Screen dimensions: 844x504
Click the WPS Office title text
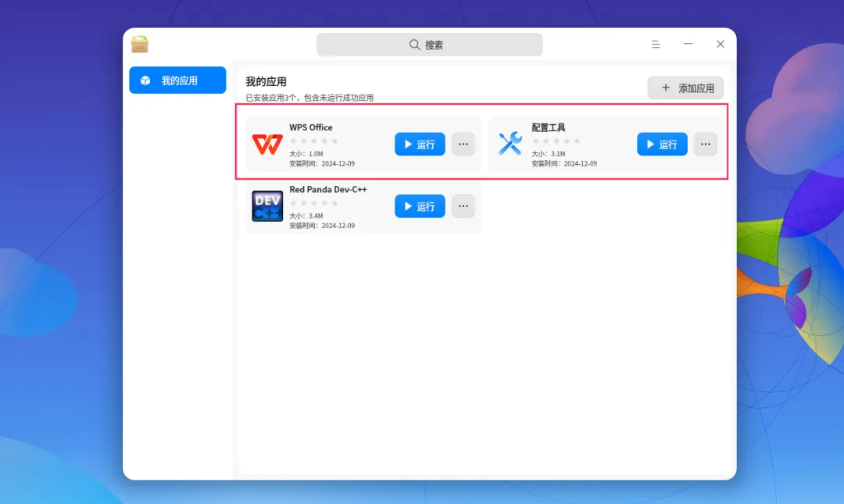tap(310, 127)
